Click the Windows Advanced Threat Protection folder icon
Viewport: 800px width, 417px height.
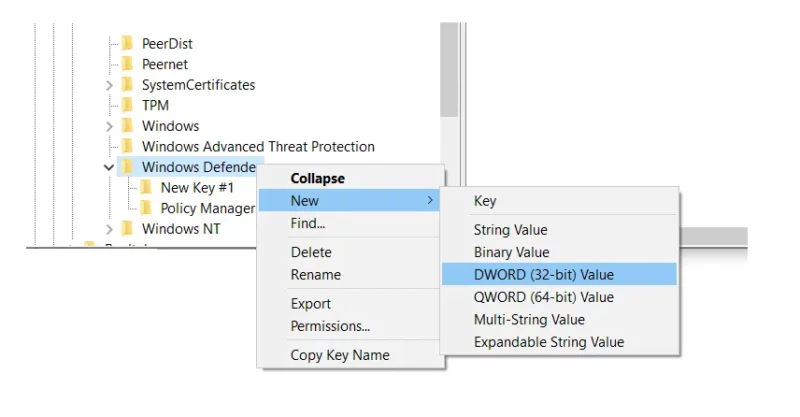[x=127, y=146]
